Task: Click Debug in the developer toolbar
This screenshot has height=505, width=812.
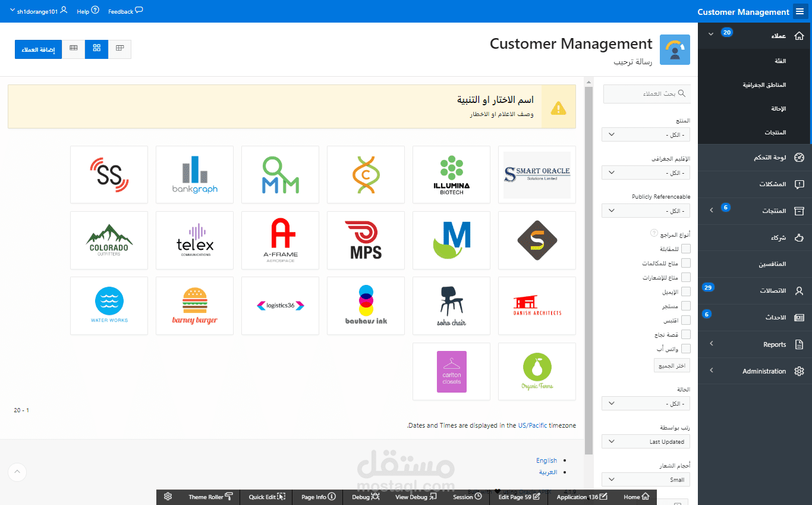Action: pos(366,497)
